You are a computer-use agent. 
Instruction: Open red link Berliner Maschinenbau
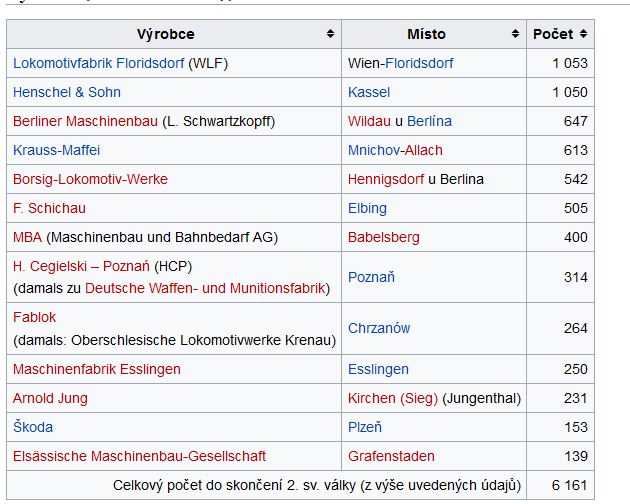click(85, 121)
